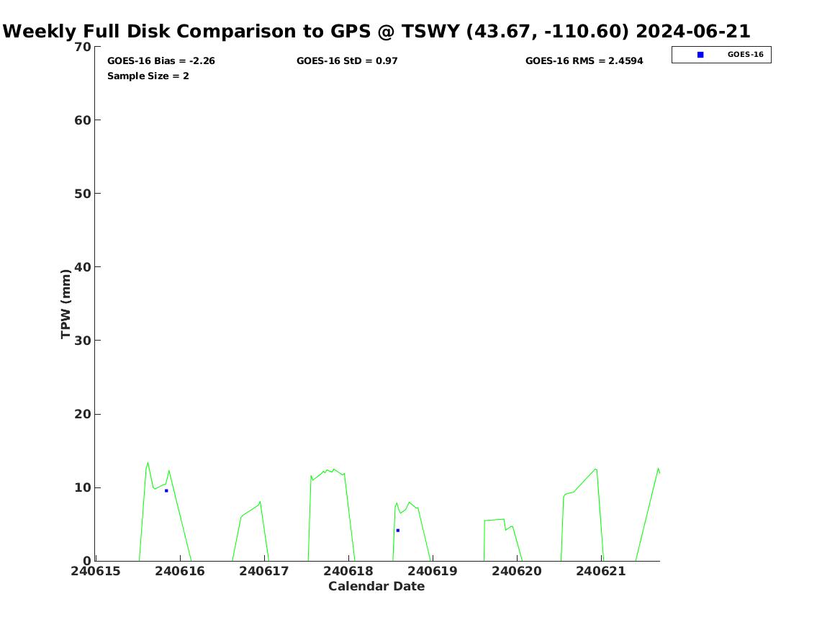Image resolution: width=840 pixels, height=630 pixels.
Task: Click the 50 y-axis tick label
Action: [x=83, y=194]
